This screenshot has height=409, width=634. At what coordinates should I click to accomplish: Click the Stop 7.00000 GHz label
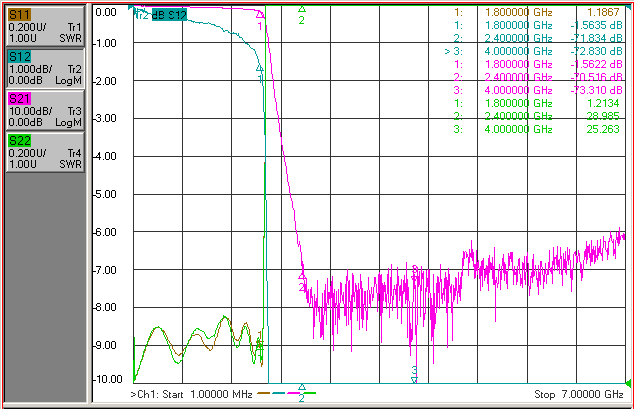coord(579,394)
